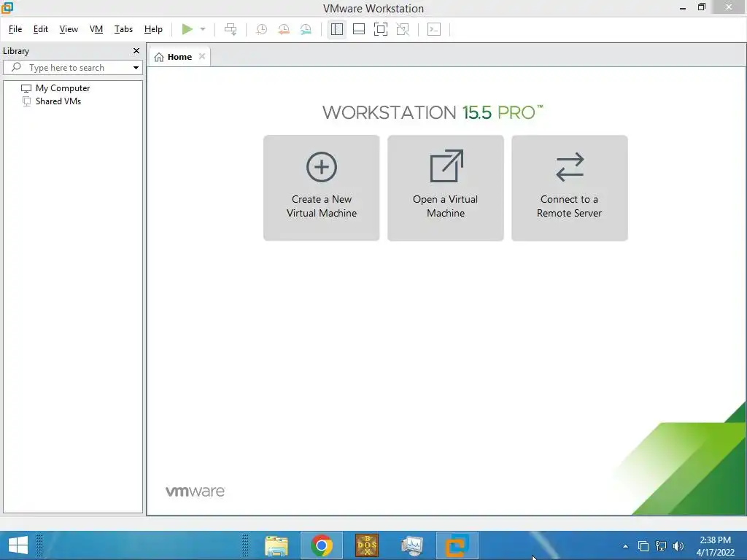Click Create a New Virtual Machine
This screenshot has width=747, height=560.
tap(322, 188)
